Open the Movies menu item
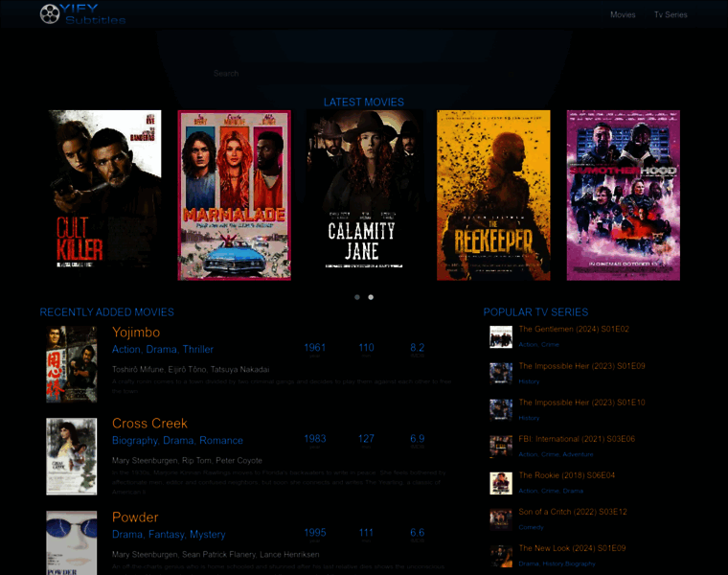The height and width of the screenshot is (575, 728). tap(623, 15)
